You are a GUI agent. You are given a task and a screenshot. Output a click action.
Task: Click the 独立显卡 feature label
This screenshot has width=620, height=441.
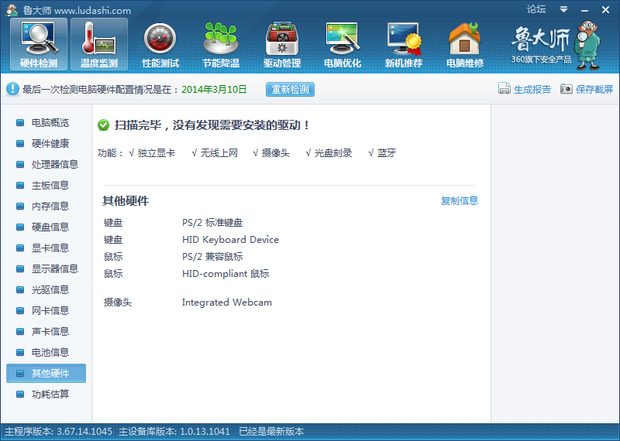[156, 153]
